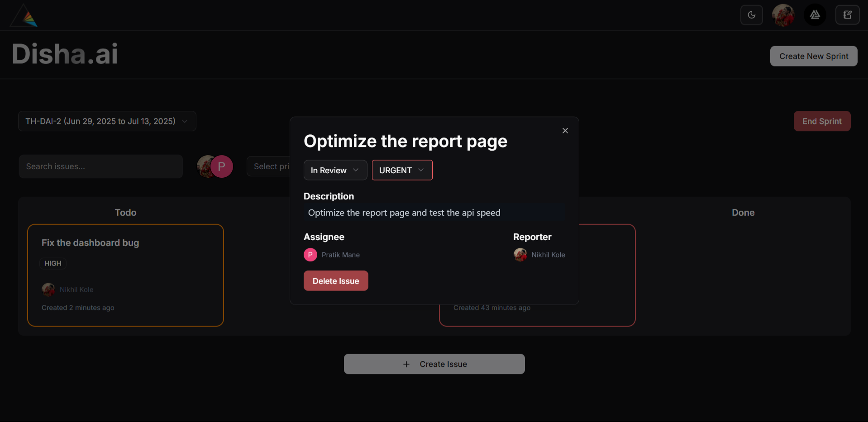Click the edit note icon in header
Image resolution: width=868 pixels, height=422 pixels.
pos(847,15)
